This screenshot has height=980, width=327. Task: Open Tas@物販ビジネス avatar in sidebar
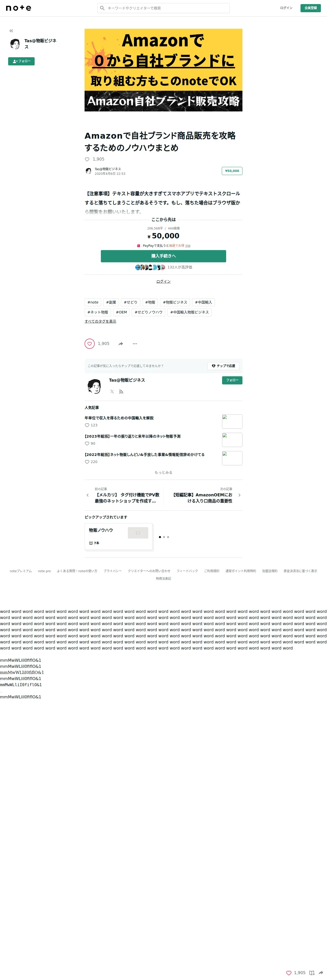point(15,44)
